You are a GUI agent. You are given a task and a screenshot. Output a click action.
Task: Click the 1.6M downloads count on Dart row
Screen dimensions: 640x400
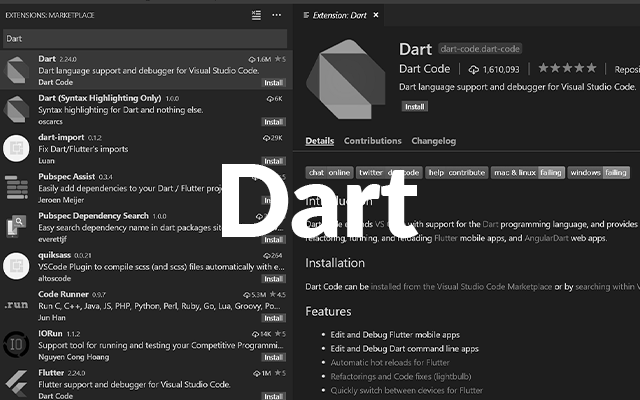[260, 59]
